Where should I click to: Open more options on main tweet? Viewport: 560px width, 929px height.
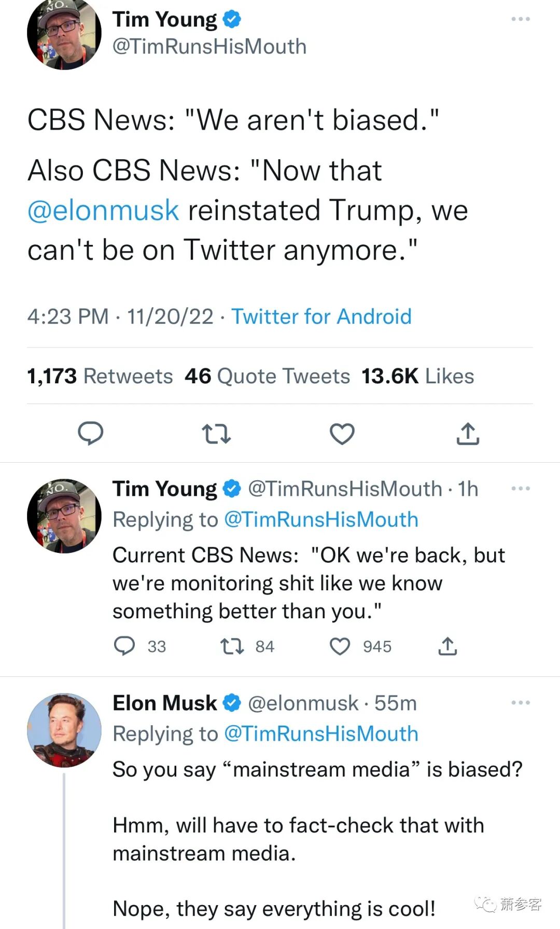pyautogui.click(x=520, y=19)
